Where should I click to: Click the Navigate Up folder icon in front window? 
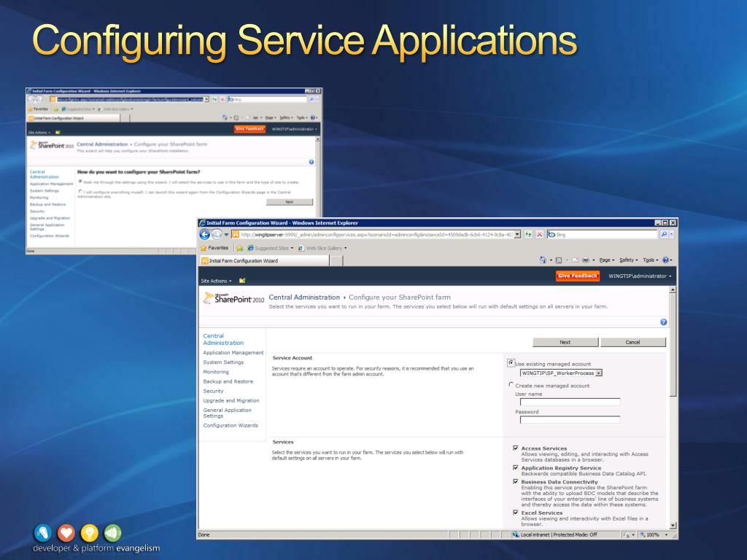pos(242,281)
